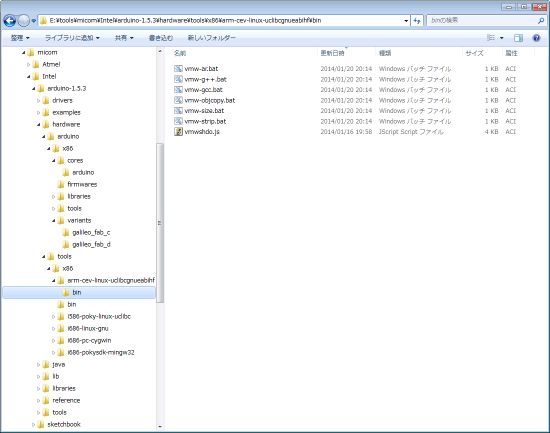Select the firmwares folder in tree
This screenshot has height=433, width=550.
click(82, 185)
